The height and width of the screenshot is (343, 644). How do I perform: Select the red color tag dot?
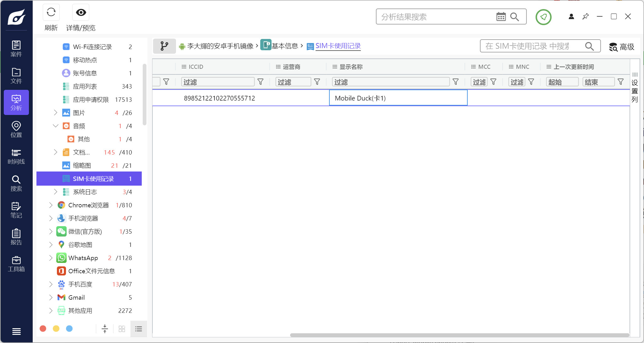43,329
